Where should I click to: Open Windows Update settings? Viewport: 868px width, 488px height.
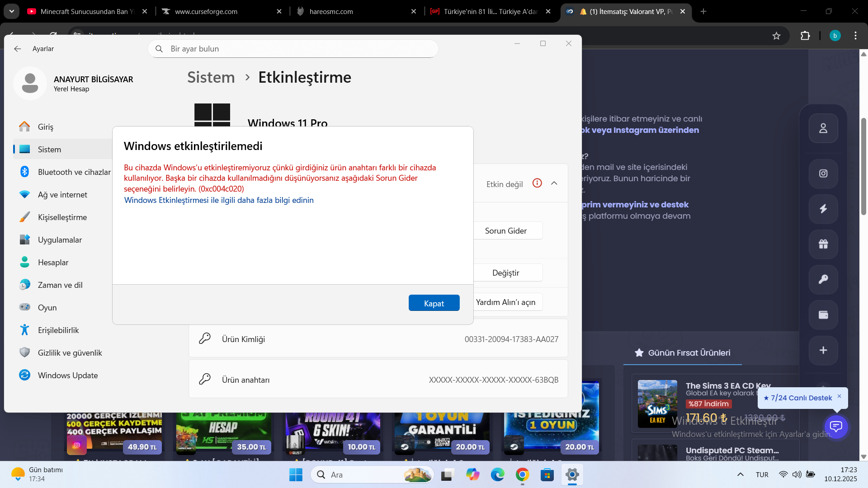click(x=62, y=375)
